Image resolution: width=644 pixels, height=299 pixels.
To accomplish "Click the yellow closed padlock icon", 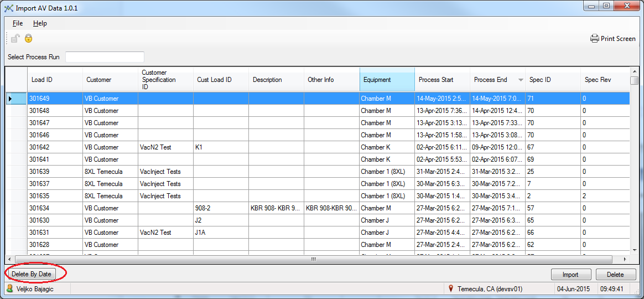I will click(x=28, y=38).
